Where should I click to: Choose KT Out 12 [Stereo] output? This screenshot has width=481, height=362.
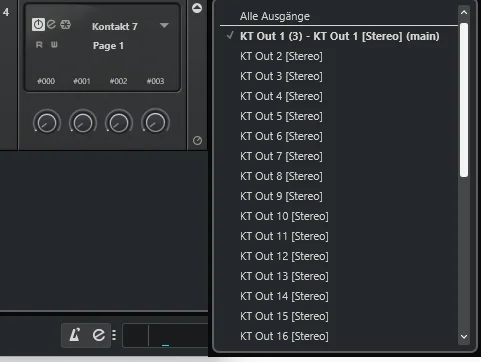click(339, 256)
